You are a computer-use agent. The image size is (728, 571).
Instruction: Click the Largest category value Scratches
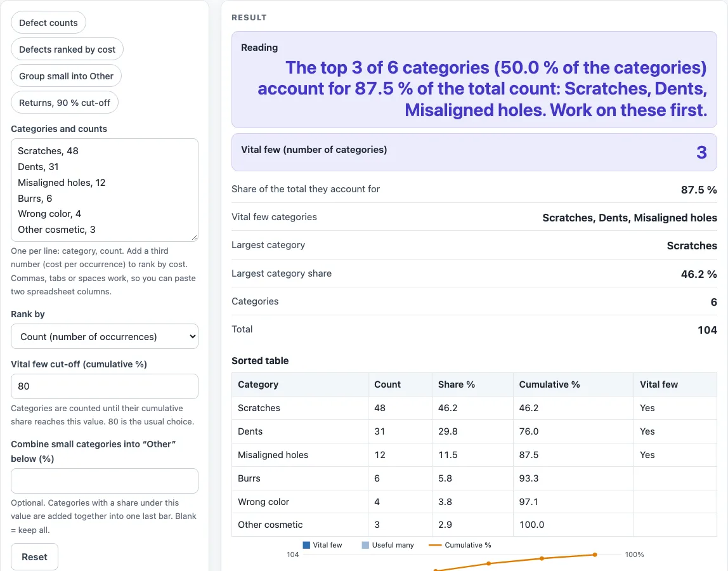692,246
